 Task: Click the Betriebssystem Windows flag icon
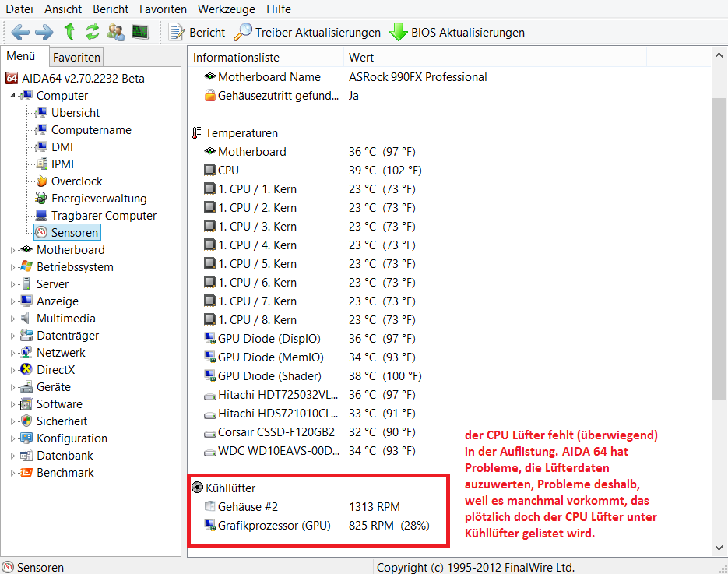pos(26,266)
